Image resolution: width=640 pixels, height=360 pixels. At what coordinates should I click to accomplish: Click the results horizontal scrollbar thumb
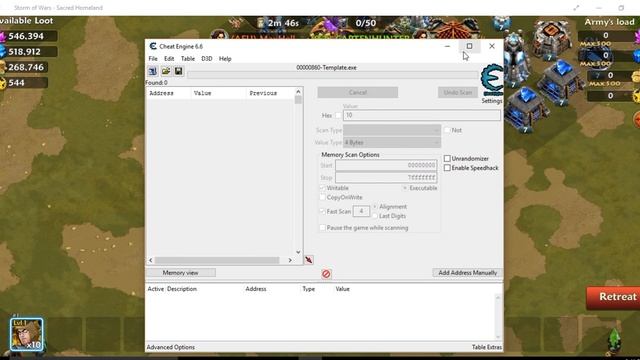point(217,260)
